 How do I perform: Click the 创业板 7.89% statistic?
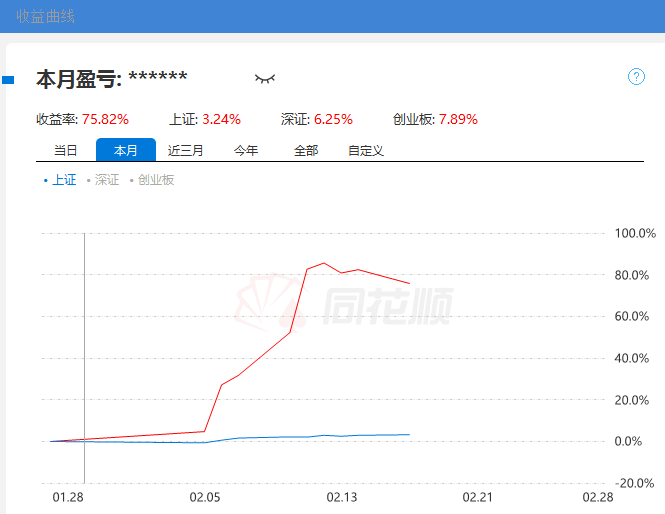[457, 119]
